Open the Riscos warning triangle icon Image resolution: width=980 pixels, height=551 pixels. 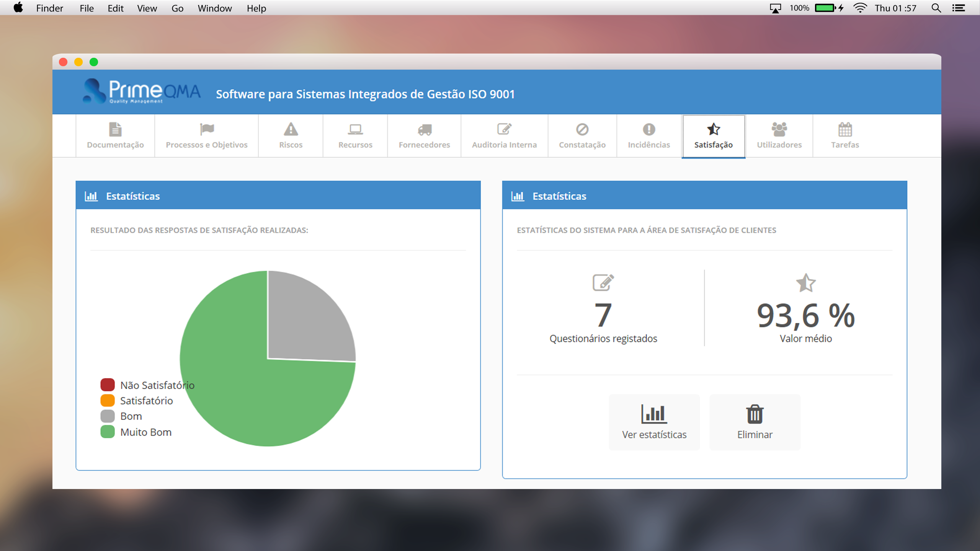coord(291,130)
